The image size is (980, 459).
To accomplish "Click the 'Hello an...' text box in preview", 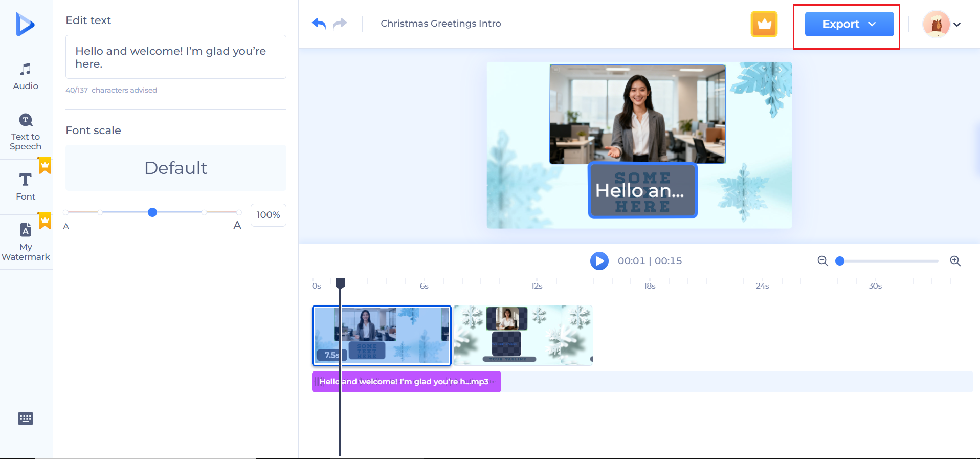I will pos(643,190).
